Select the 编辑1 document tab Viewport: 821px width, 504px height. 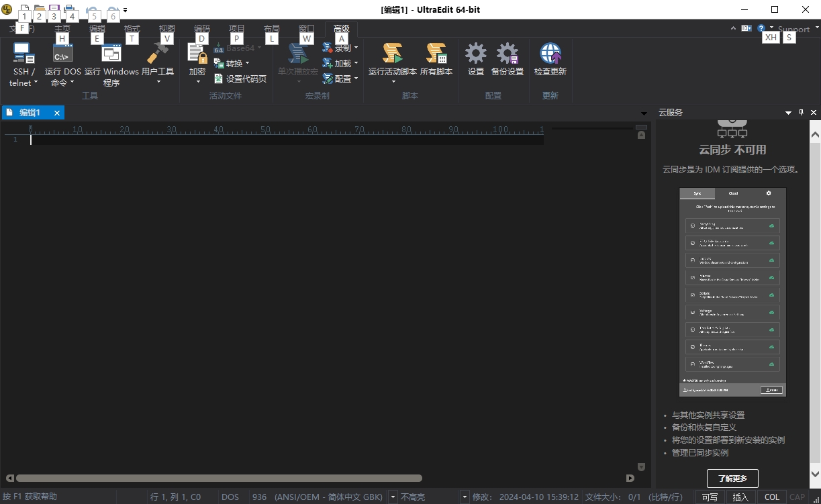coord(30,113)
